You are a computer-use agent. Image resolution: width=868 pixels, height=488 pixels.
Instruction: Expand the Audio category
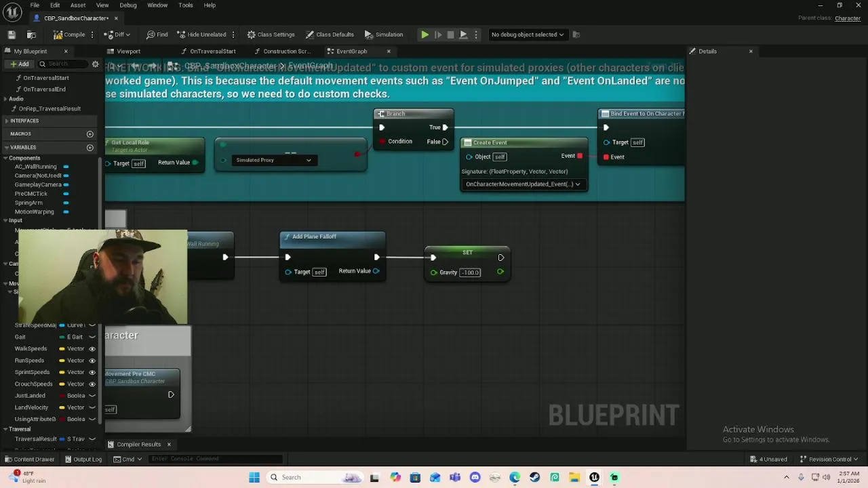[x=4, y=99]
